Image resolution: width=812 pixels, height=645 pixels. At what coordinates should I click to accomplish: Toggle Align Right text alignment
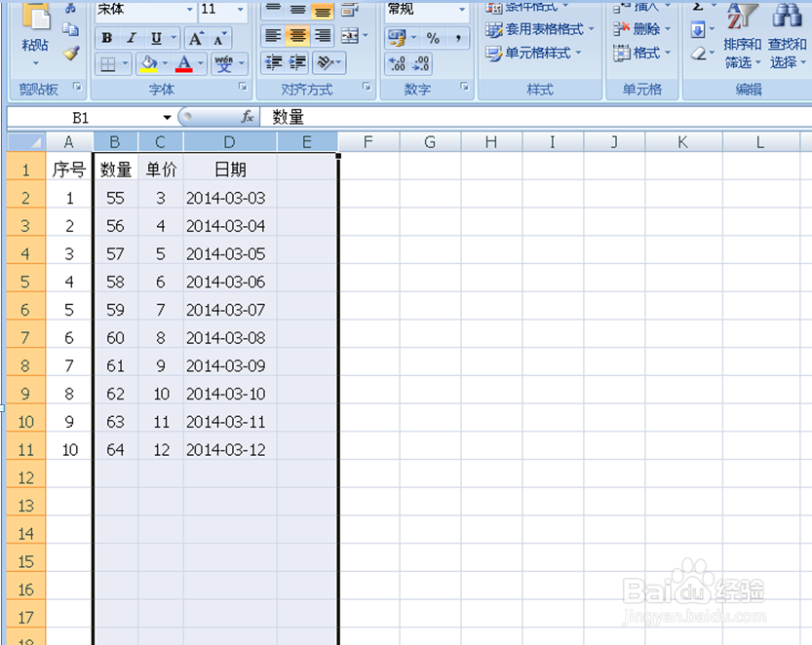tap(322, 36)
